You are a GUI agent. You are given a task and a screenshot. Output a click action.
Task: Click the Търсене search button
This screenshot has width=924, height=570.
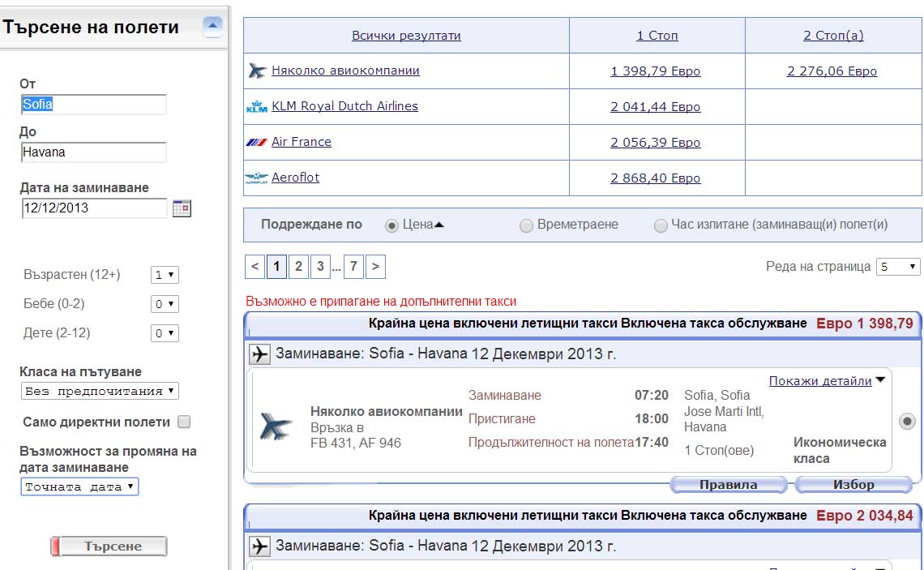point(109,546)
